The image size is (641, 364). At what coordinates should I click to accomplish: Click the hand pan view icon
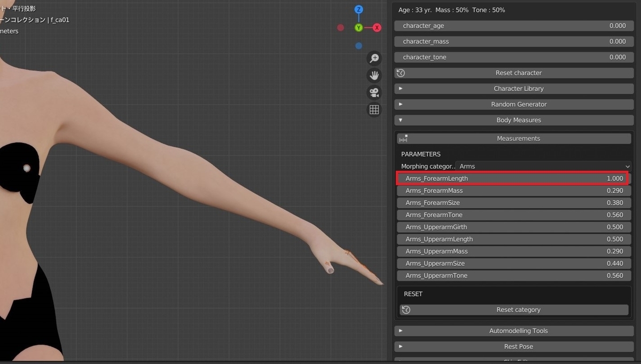tap(374, 75)
